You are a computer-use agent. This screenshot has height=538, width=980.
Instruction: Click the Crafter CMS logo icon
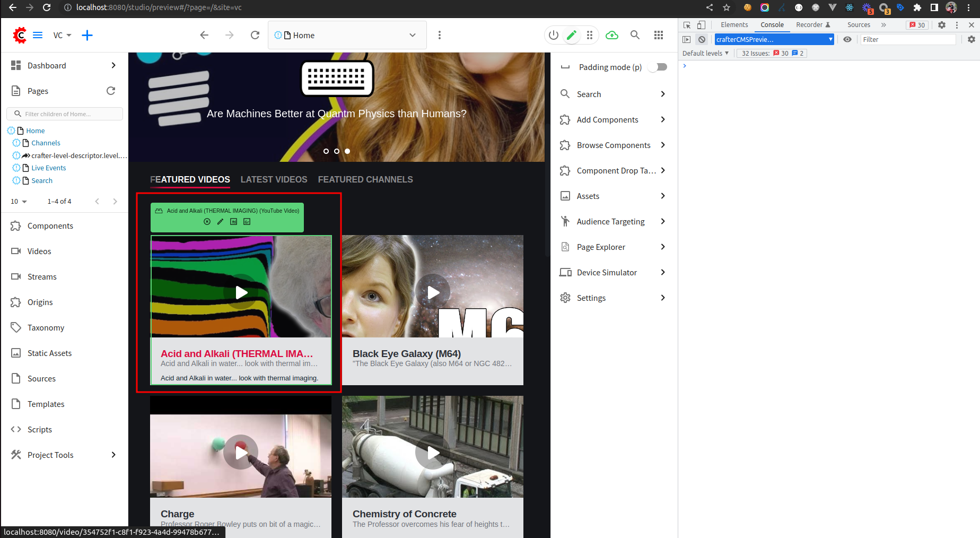(20, 35)
